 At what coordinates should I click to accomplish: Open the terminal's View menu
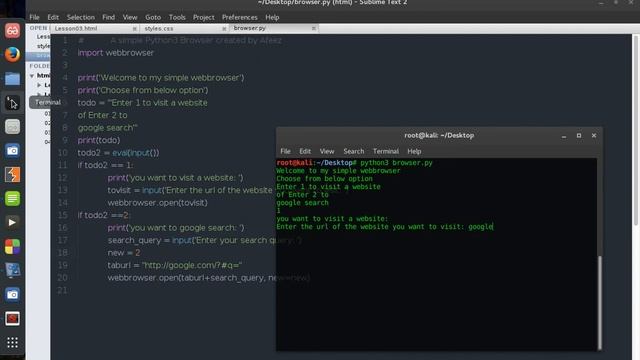pos(327,151)
